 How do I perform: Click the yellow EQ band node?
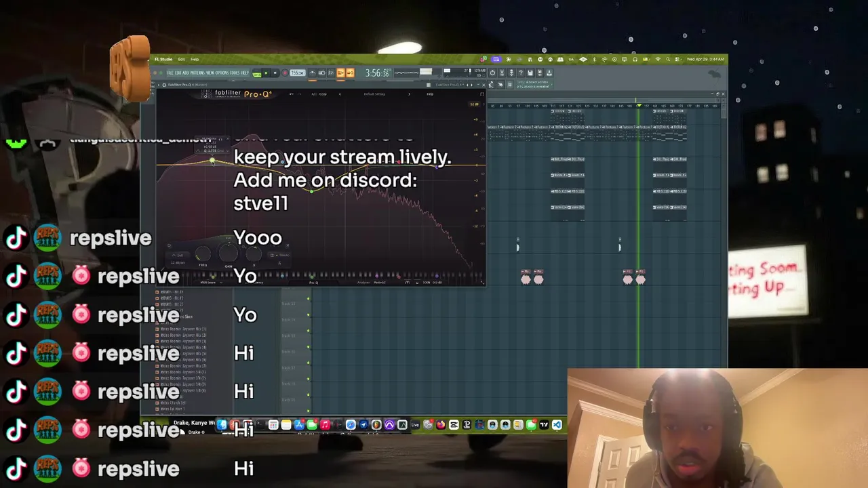(x=212, y=161)
